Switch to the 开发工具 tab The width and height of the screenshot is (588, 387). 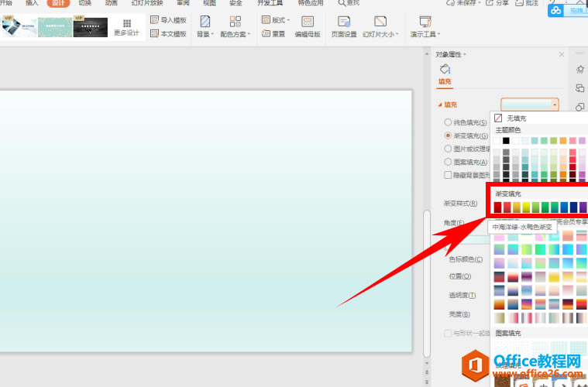click(x=270, y=2)
